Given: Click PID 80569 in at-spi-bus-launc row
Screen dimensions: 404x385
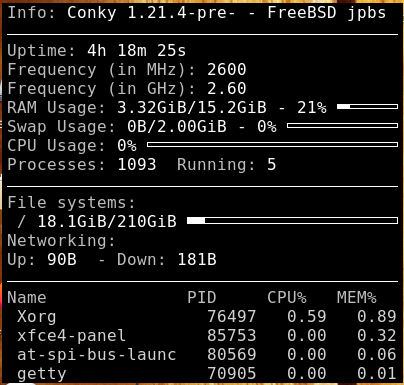Looking at the screenshot, I should [232, 355].
